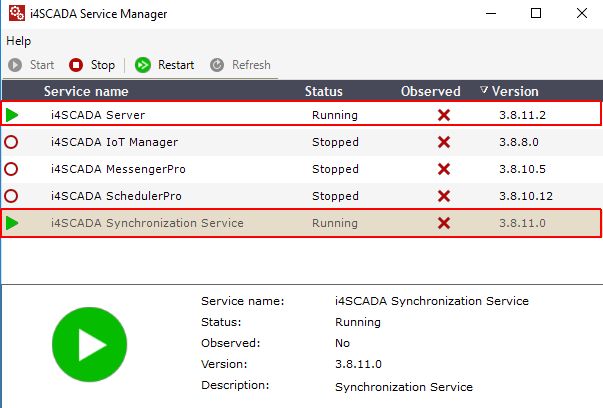Select the i4SCADA IoT Manager row

coord(302,142)
